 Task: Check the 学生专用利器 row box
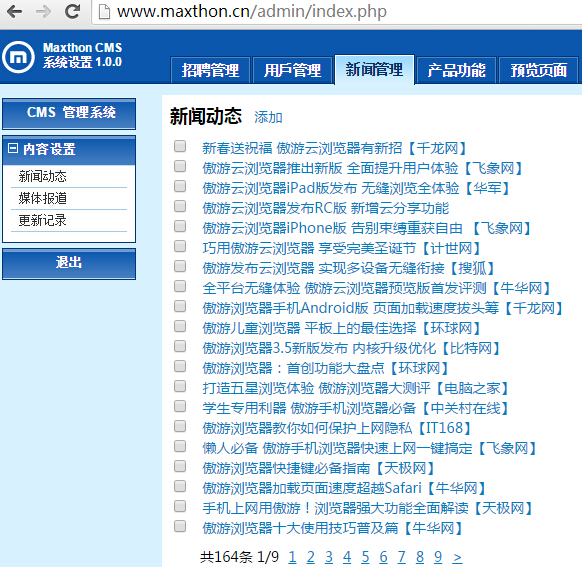[180, 406]
